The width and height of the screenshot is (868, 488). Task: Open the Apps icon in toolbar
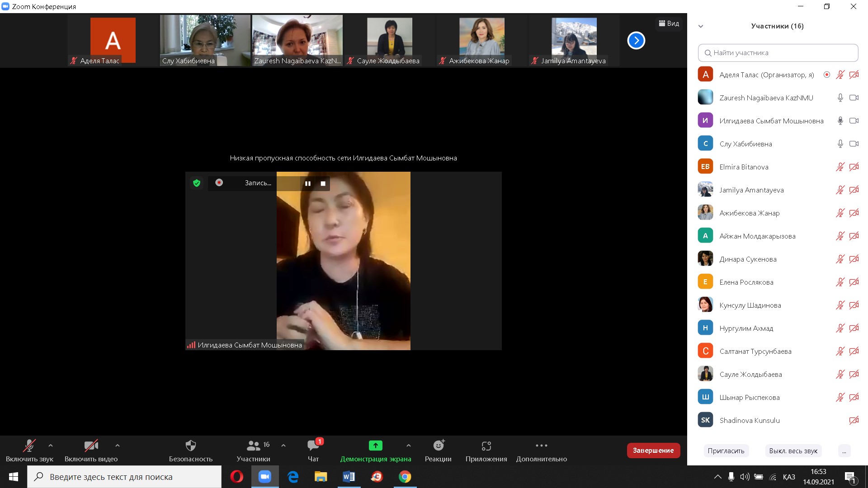pos(486,446)
